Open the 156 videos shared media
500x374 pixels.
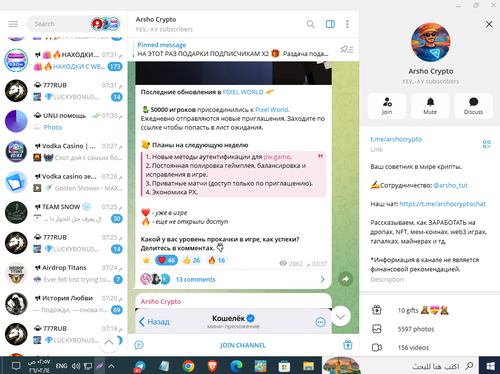tap(428, 347)
